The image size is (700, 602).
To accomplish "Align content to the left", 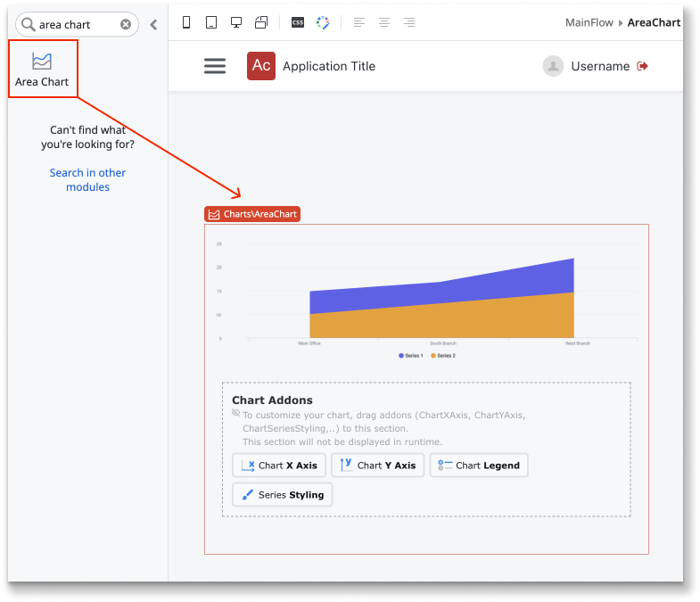I will point(359,22).
